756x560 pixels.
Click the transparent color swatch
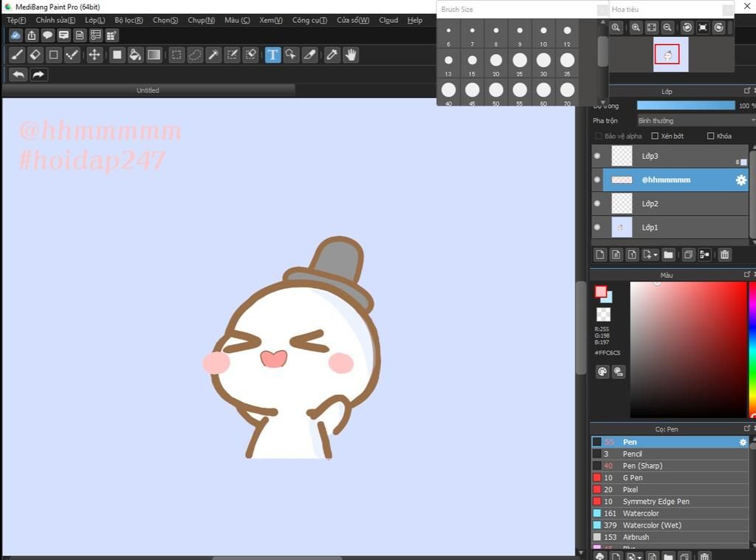point(603,315)
